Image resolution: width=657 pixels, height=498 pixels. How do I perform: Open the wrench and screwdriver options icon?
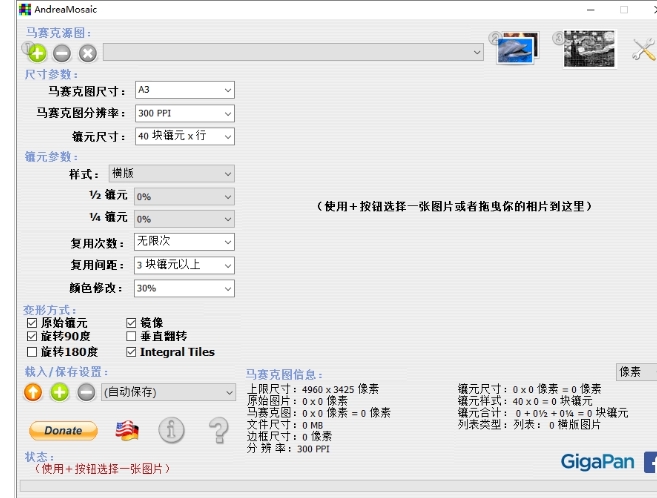(644, 49)
